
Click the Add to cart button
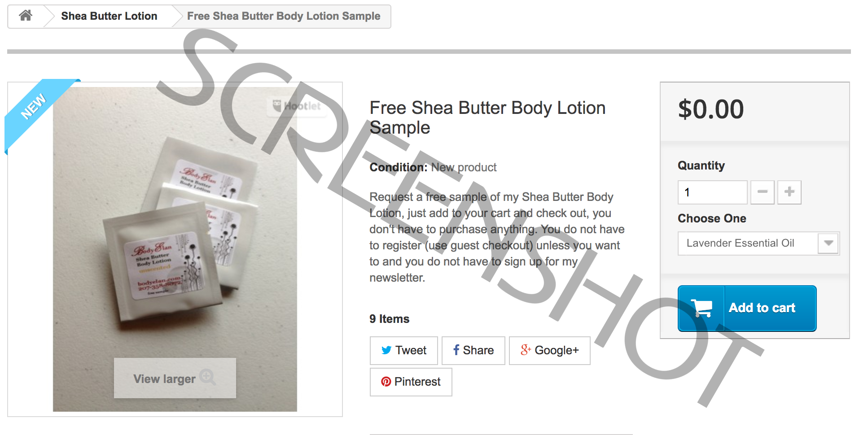(747, 308)
